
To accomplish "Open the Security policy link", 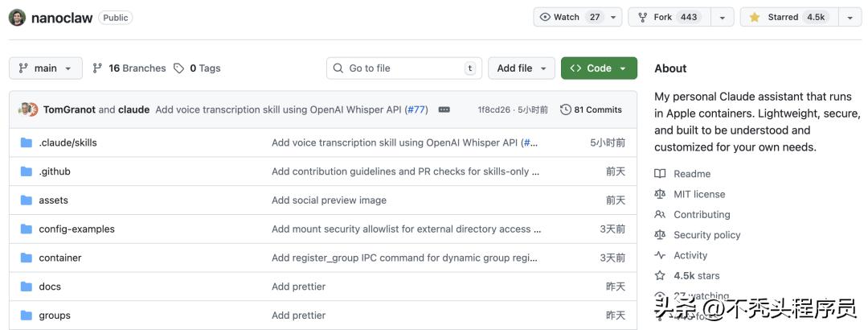I will 706,235.
